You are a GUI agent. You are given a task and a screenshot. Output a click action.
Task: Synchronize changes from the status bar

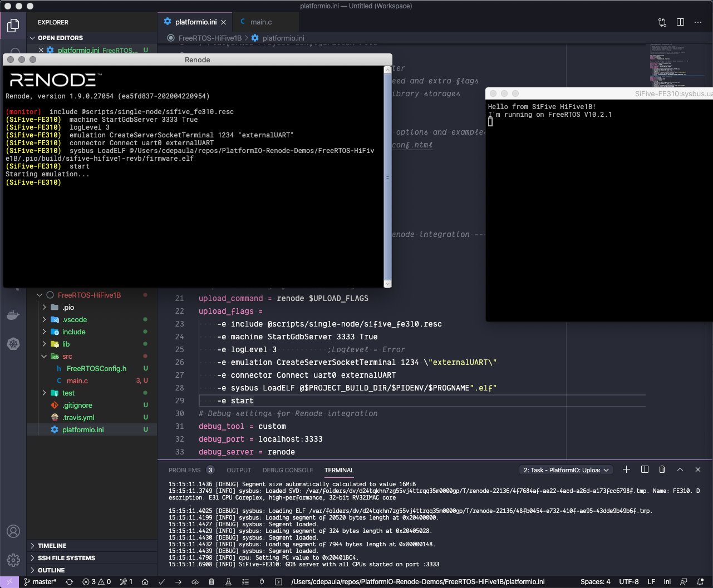coord(69,582)
